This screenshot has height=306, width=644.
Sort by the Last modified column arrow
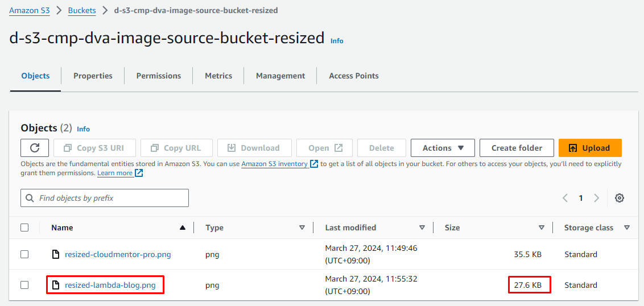pos(422,228)
